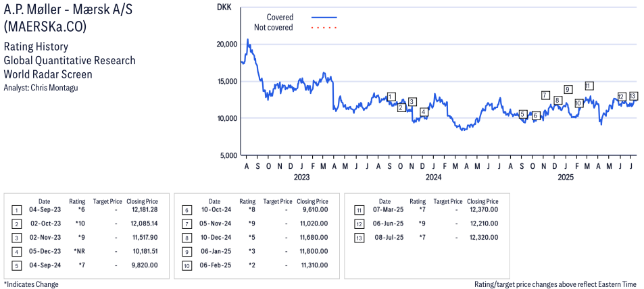Click chart marker 9 on the price line
This screenshot has width=644, height=289.
tap(568, 89)
